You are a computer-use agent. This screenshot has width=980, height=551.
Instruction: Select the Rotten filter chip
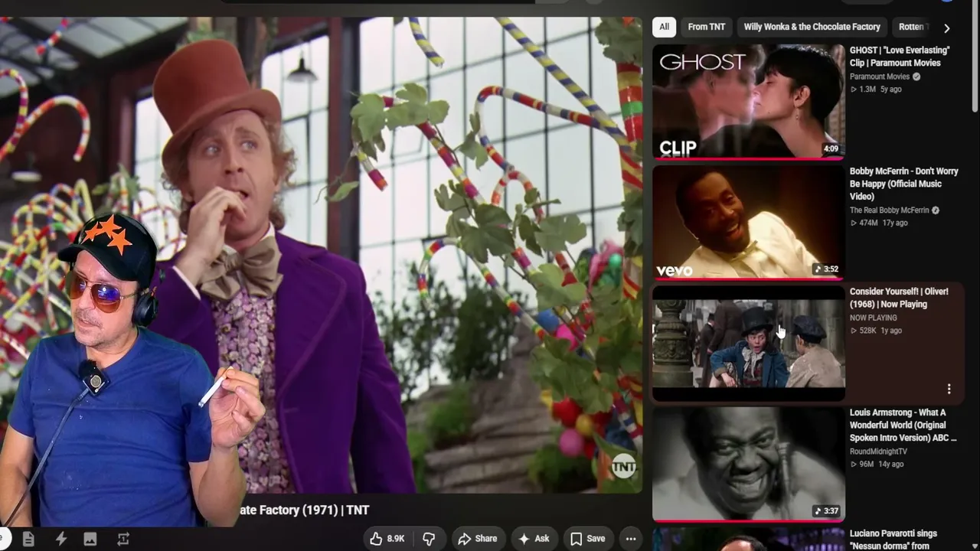(911, 27)
